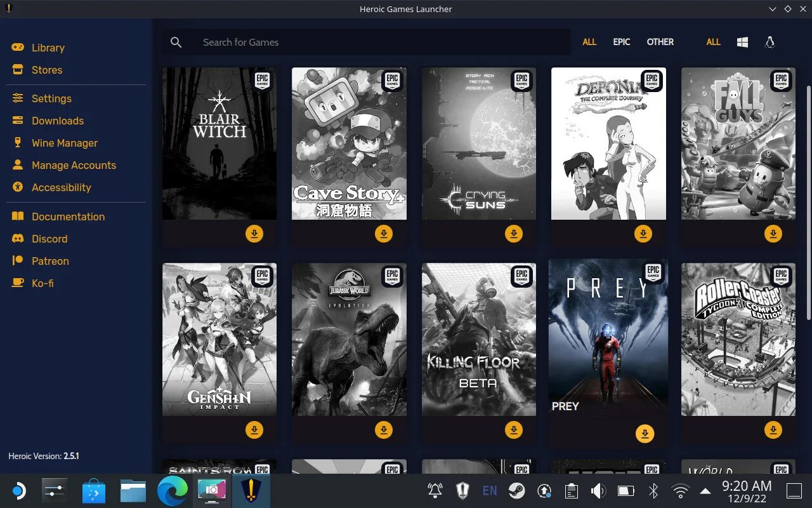
Task: Filter games by Linux penguin icon
Action: (769, 43)
